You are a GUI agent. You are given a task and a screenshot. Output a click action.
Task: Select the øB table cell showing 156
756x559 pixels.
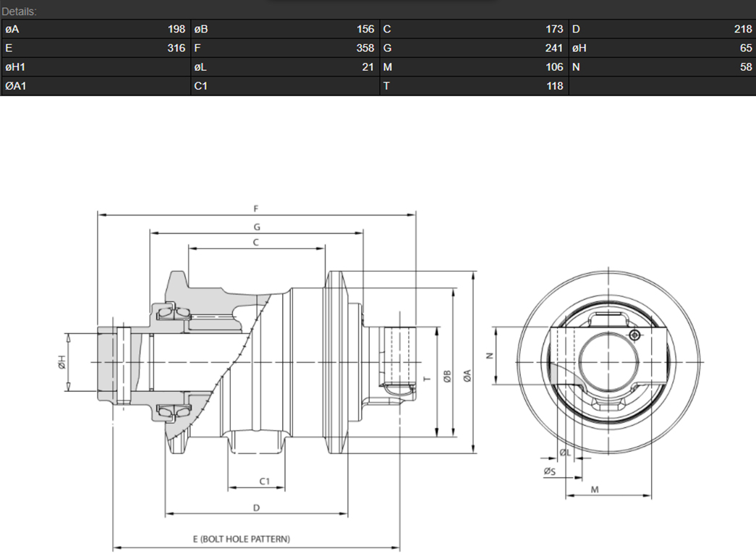point(284,29)
